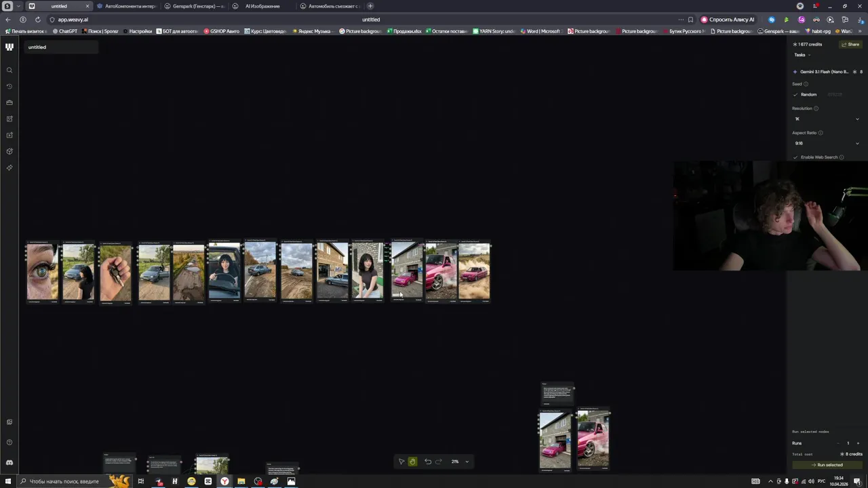
Task: Click the taskbar clock
Action: (x=839, y=481)
